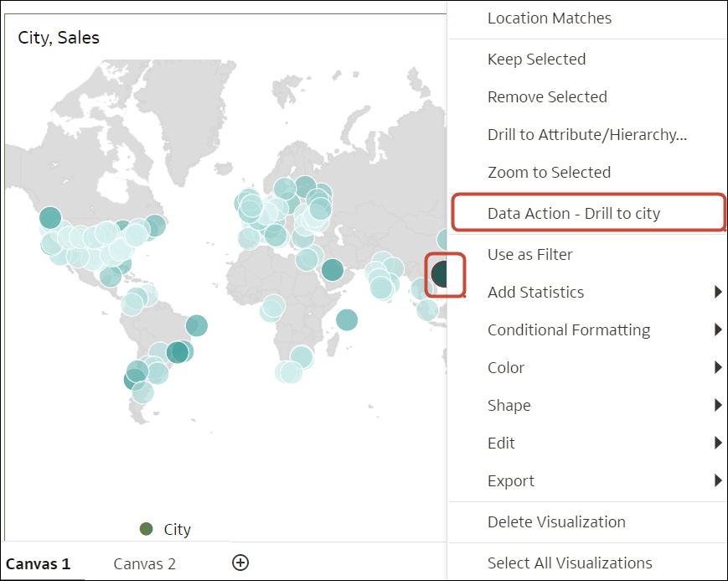Switch to the Canvas 2 tab

(144, 563)
